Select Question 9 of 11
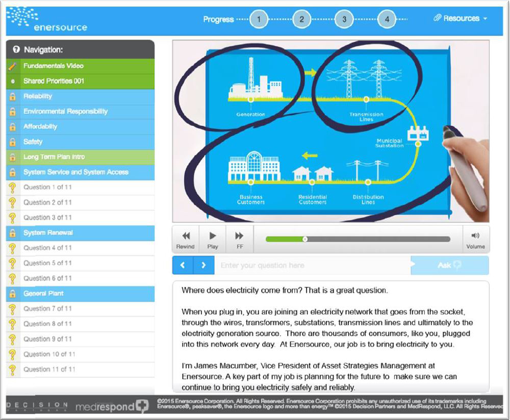This screenshot has height=420, width=510. (x=81, y=339)
